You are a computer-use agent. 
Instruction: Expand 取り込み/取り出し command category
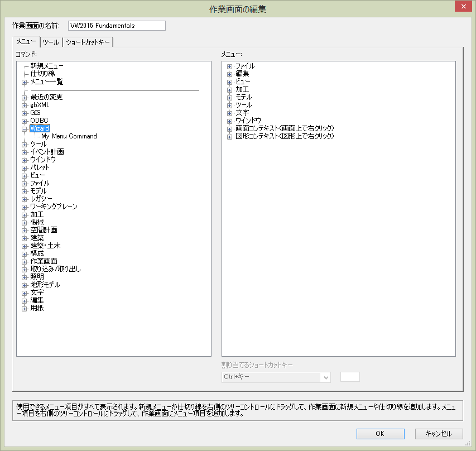tap(25, 270)
